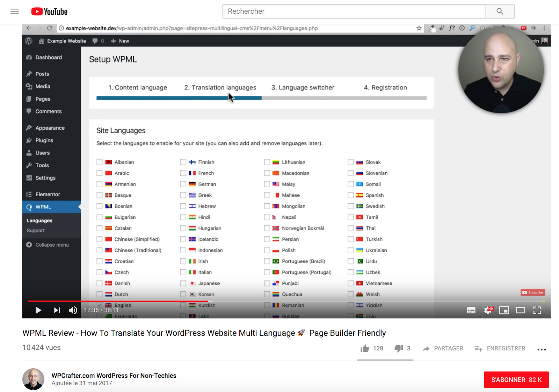The image size is (559, 392).
Task: Open video settings gear
Action: [x=488, y=310]
